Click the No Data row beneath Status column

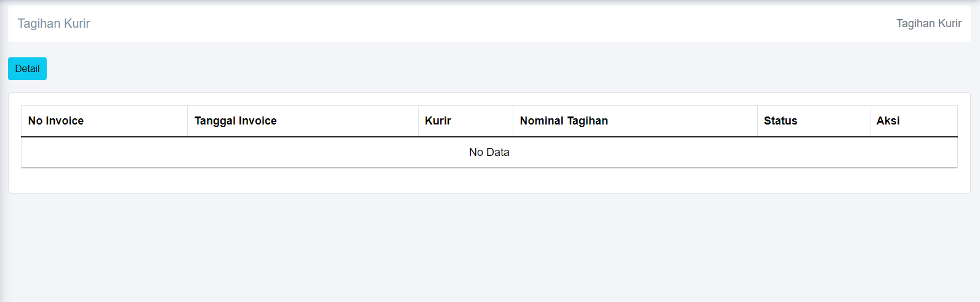coord(813,152)
